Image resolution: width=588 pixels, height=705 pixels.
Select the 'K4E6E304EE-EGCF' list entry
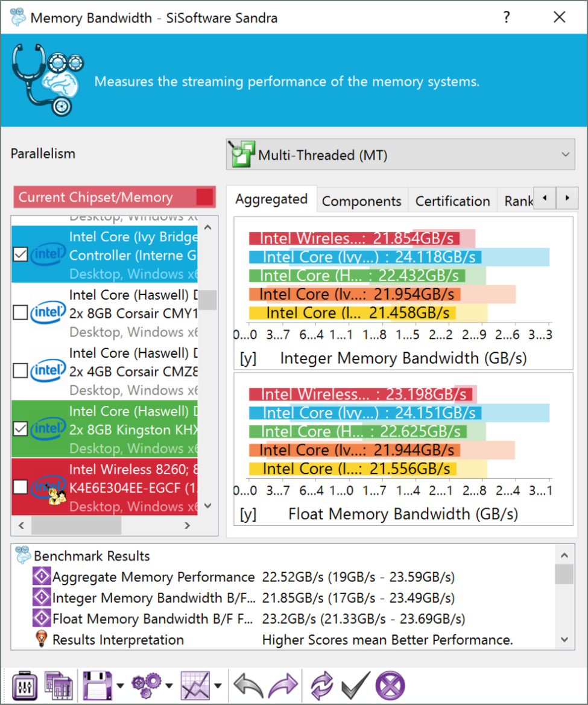point(104,487)
